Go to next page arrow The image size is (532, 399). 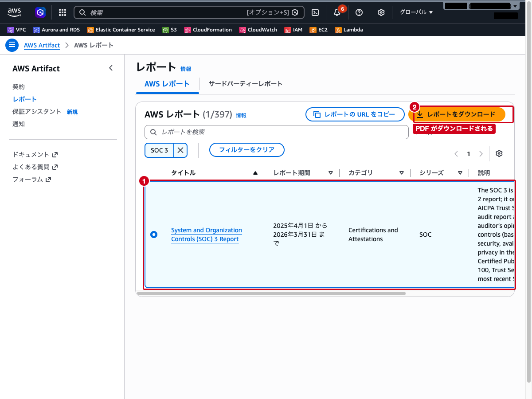tap(481, 154)
